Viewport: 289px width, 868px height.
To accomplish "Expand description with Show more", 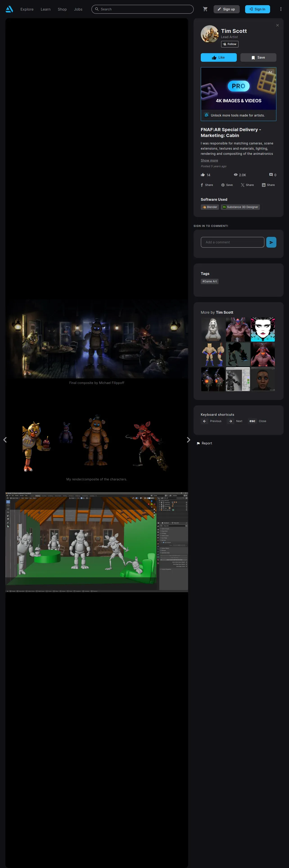I will tap(209, 160).
